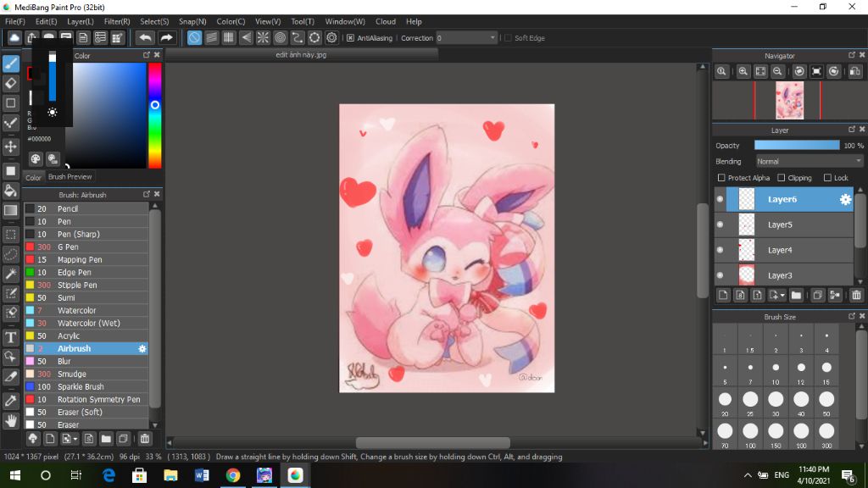
Task: Float the Brush Size panel
Action: [851, 316]
